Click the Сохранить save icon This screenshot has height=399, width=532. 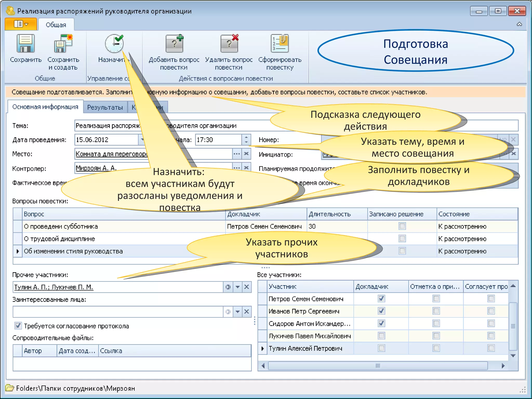point(25,44)
